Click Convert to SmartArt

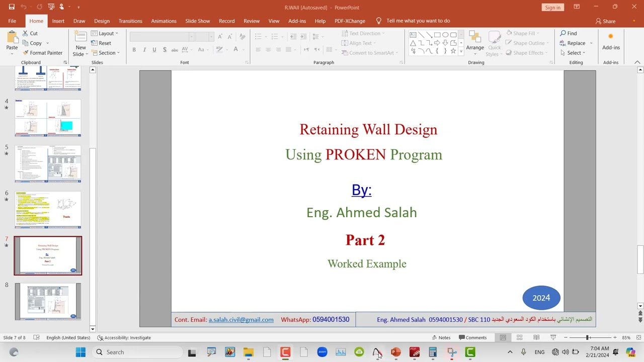click(x=369, y=53)
